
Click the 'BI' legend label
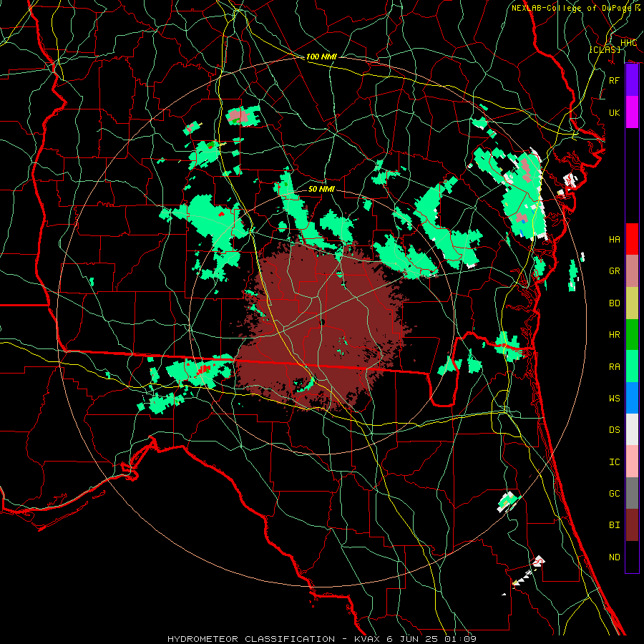click(615, 525)
